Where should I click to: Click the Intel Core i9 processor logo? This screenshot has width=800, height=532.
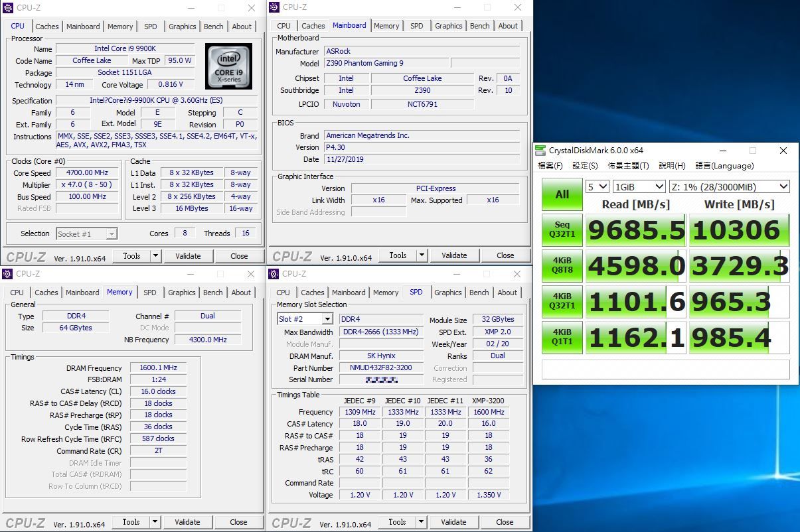(228, 66)
